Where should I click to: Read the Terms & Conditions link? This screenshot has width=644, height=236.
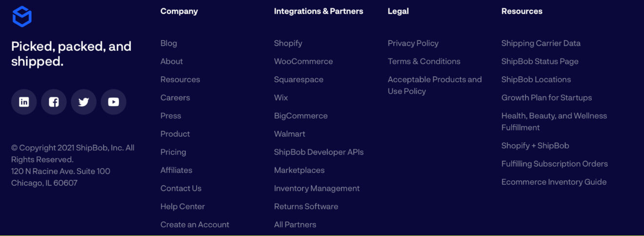tap(424, 61)
